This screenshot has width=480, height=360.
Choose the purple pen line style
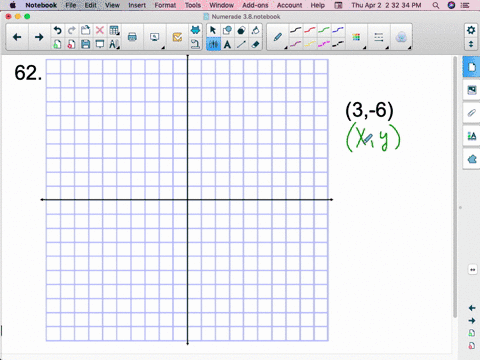[296, 44]
